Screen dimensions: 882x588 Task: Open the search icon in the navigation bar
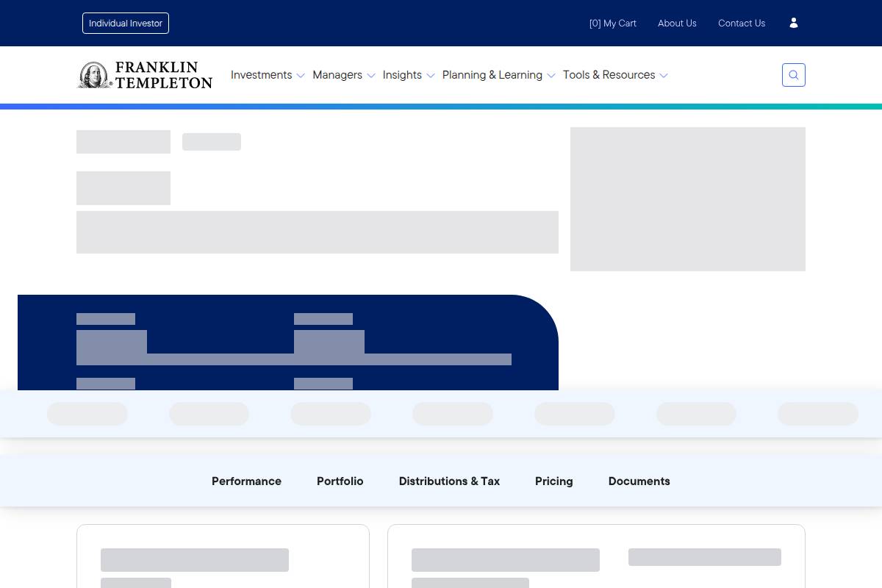pos(793,74)
